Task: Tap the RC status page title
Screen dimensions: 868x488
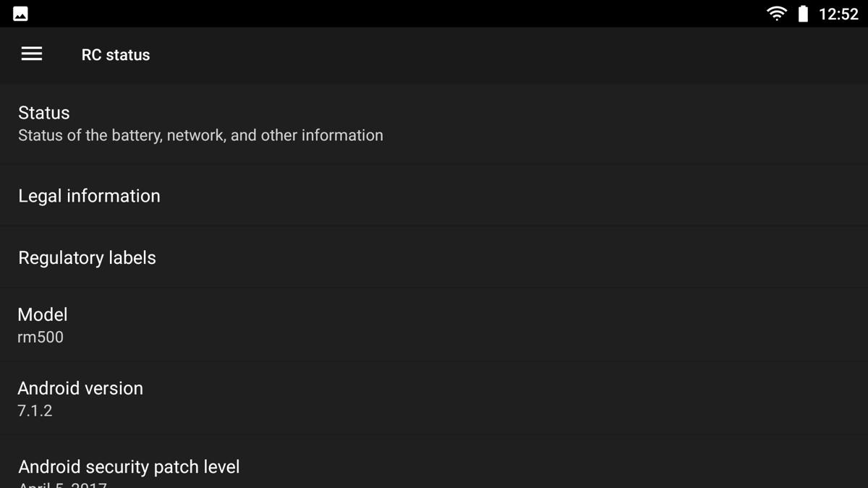Action: (116, 55)
